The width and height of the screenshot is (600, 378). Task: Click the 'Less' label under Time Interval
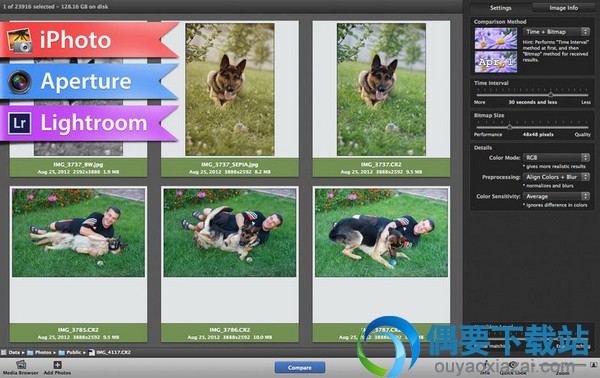pos(586,102)
